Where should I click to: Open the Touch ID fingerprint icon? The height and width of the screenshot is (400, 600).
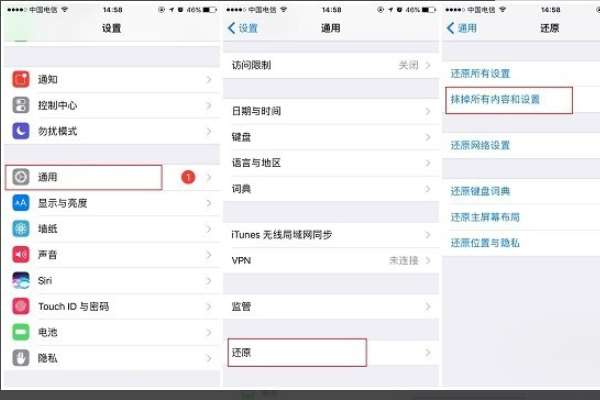coord(21,306)
